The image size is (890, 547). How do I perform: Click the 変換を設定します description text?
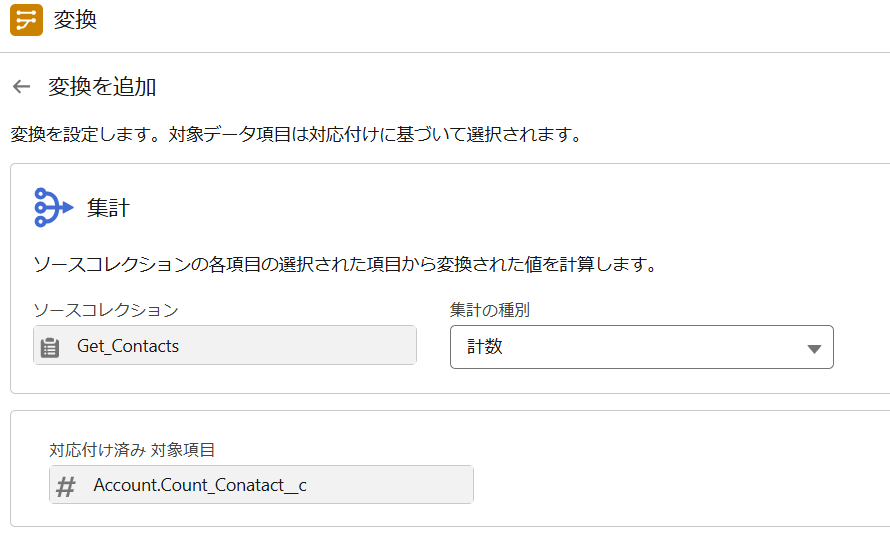296,134
